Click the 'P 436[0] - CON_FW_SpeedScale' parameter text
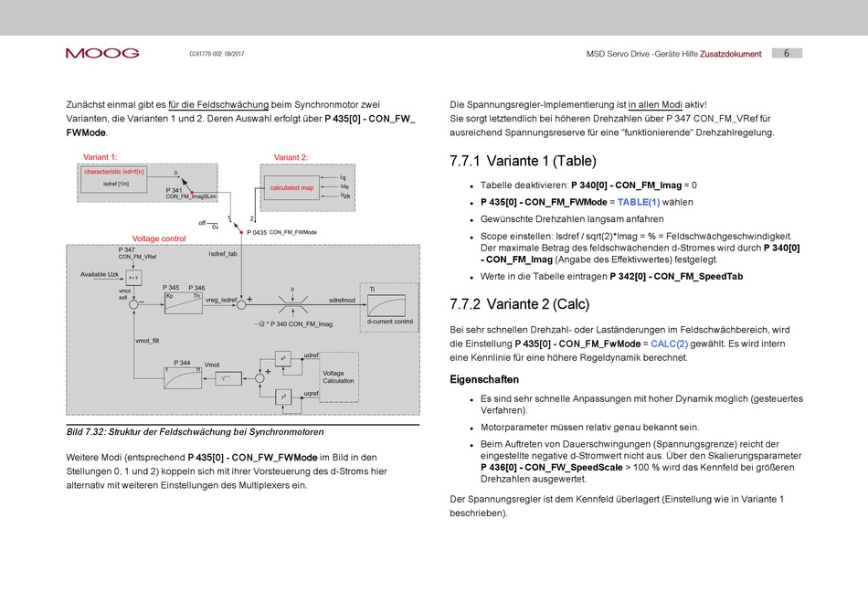The image size is (868, 614). [552, 467]
